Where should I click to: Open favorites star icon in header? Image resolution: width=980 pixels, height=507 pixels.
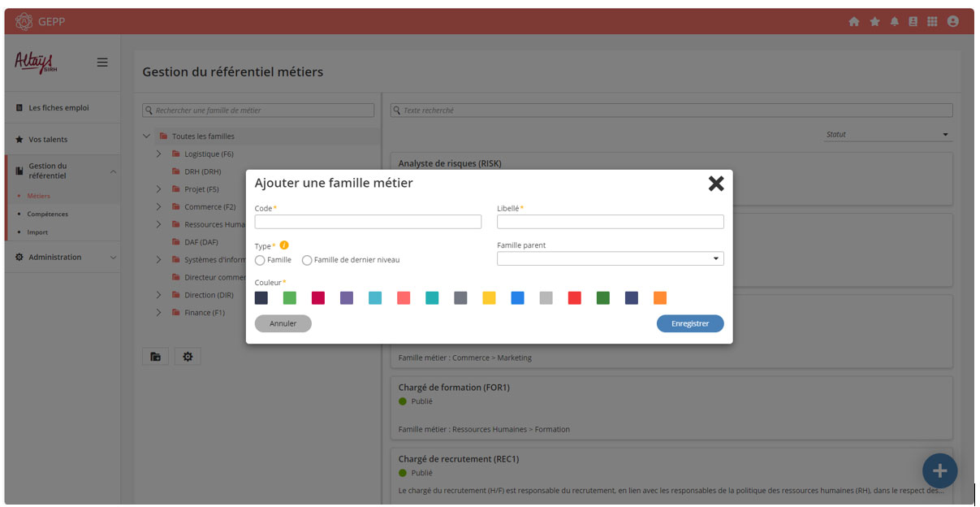(x=874, y=22)
